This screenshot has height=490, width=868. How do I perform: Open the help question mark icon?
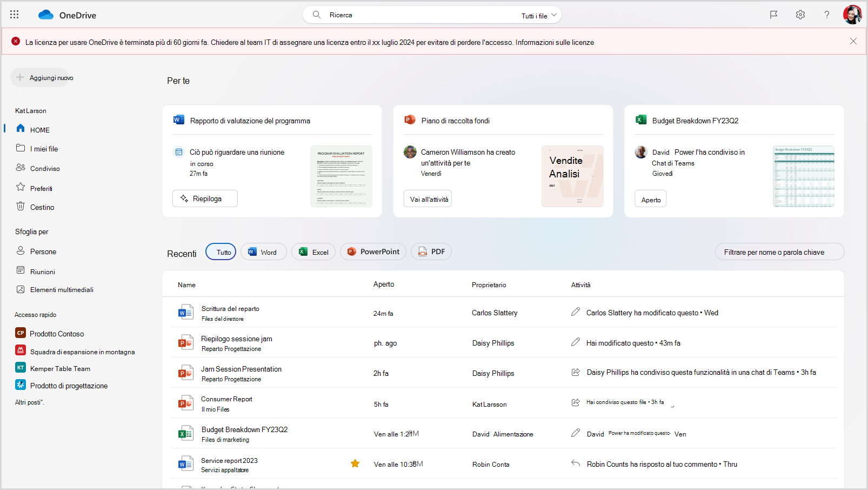(827, 15)
